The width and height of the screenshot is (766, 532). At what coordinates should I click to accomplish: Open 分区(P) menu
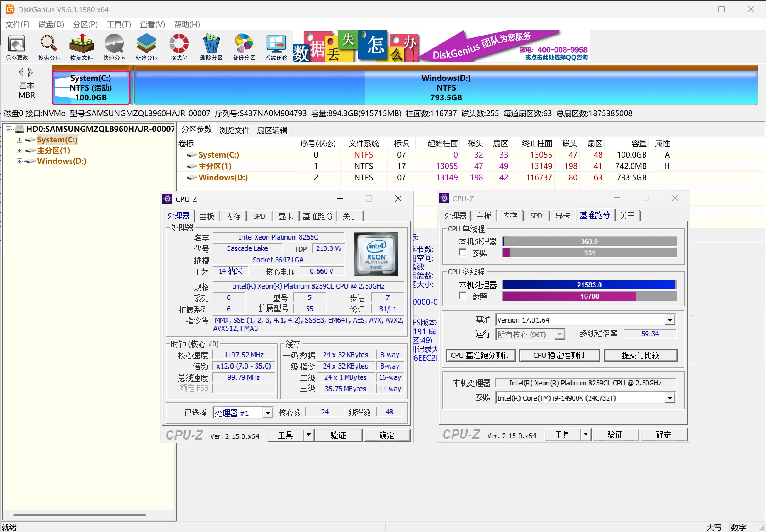click(x=85, y=24)
